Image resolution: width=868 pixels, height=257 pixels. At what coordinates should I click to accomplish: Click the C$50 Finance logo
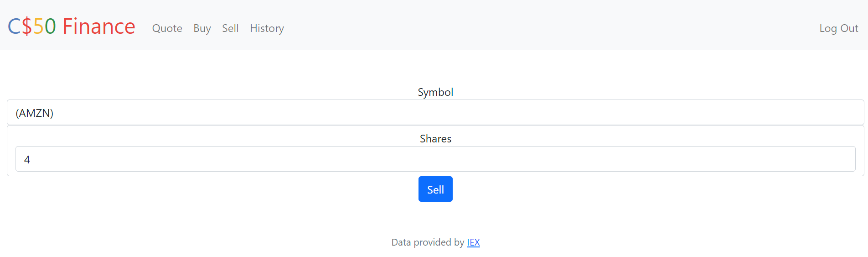[x=72, y=26]
